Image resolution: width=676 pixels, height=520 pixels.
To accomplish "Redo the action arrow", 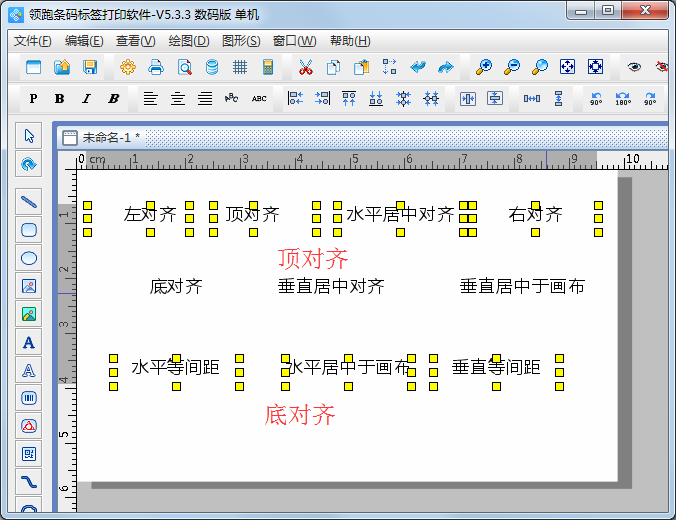I will coord(445,67).
